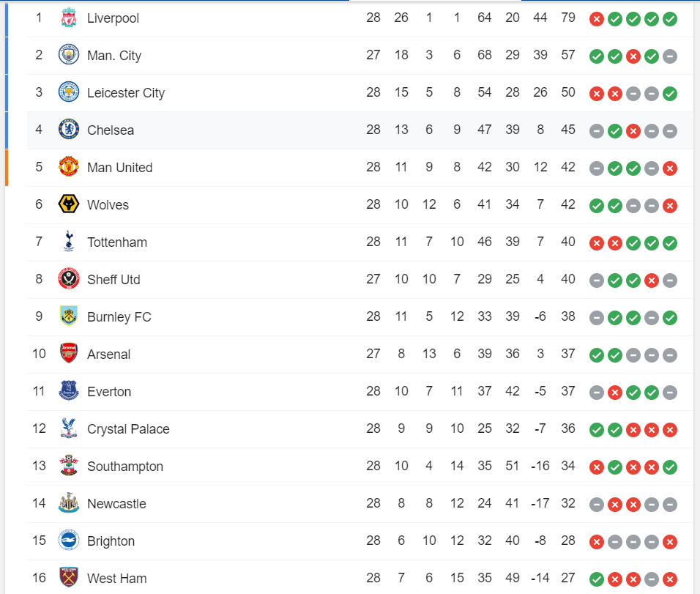Screen dimensions: 700x594
Task: Select the Man. City crest icon
Action: (x=69, y=55)
